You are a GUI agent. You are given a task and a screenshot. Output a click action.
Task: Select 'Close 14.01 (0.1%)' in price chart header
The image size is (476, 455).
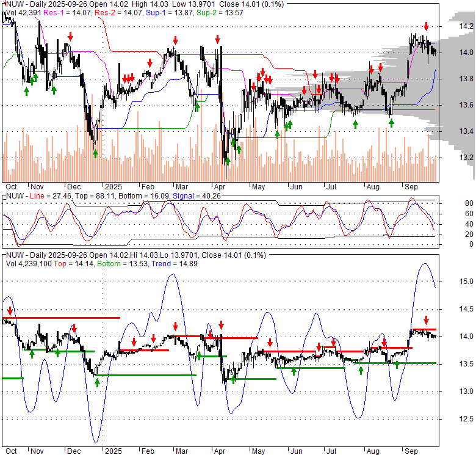point(251,4)
